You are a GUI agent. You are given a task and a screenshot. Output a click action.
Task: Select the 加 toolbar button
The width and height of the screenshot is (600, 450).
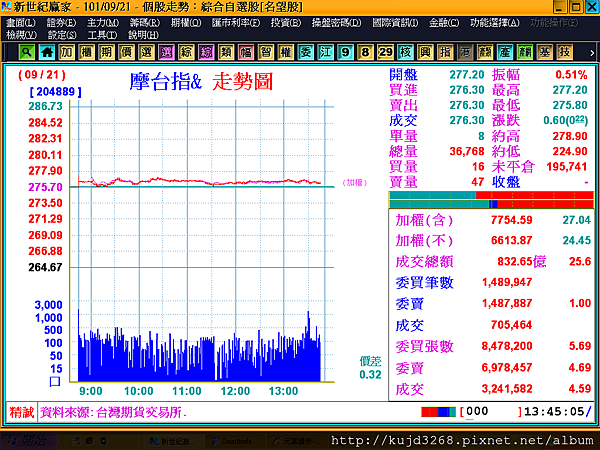click(x=67, y=52)
